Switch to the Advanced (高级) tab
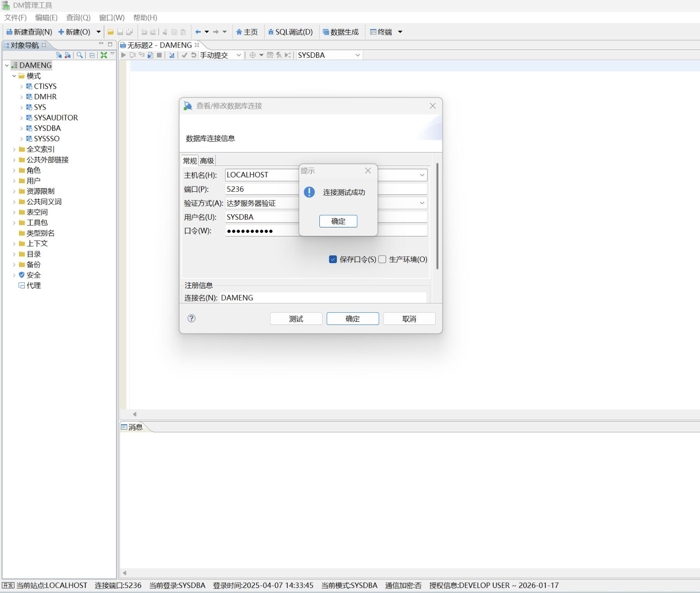Image resolution: width=700 pixels, height=593 pixels. click(207, 161)
